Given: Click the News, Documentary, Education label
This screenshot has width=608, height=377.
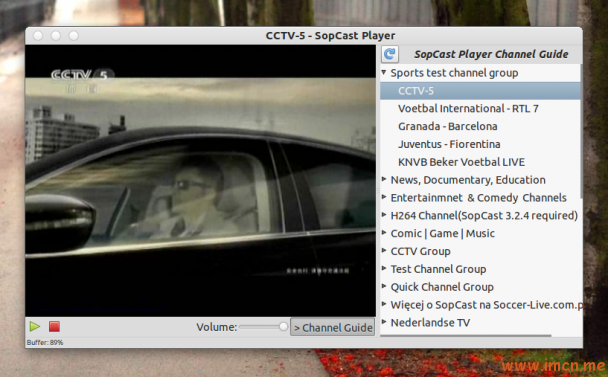Looking at the screenshot, I should pos(468,180).
